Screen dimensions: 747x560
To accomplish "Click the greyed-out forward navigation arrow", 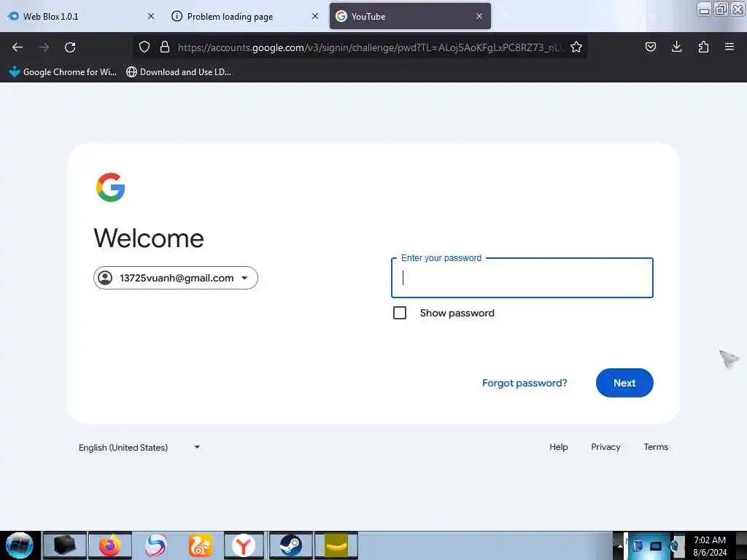I will click(x=44, y=47).
